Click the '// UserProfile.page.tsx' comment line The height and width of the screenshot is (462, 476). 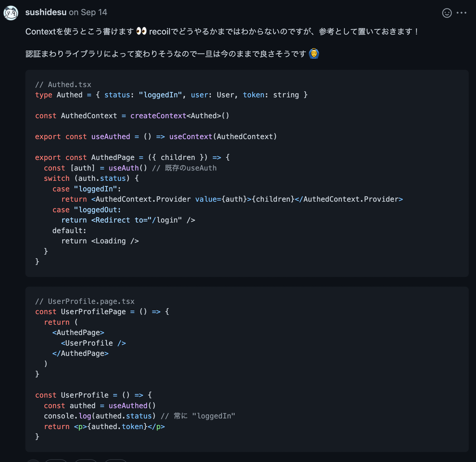tap(85, 301)
